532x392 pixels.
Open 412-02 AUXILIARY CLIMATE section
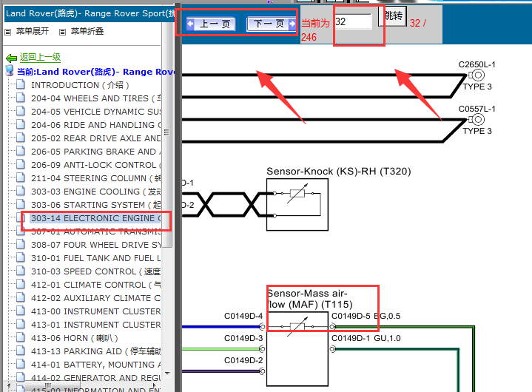[96, 298]
